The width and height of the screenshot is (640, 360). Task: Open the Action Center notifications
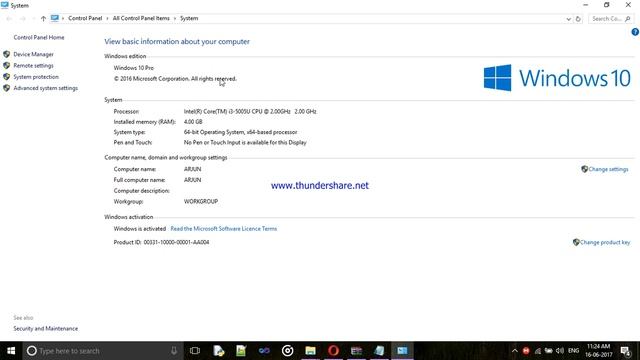(x=625, y=351)
